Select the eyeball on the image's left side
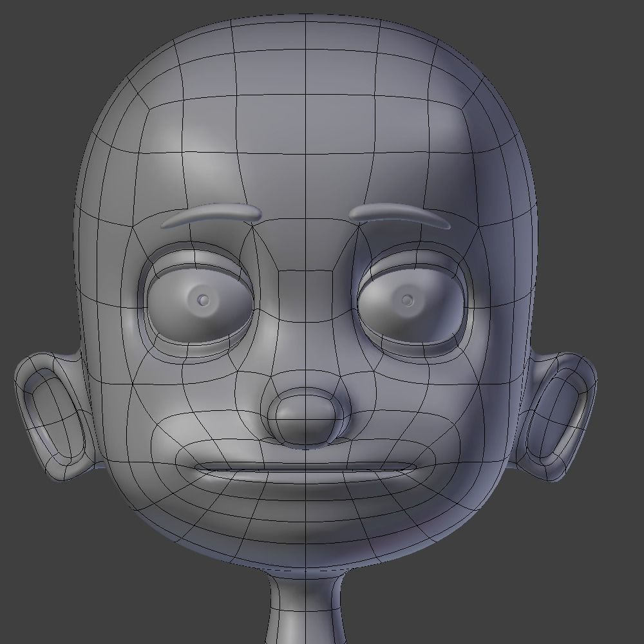The image size is (644, 644). [x=200, y=305]
